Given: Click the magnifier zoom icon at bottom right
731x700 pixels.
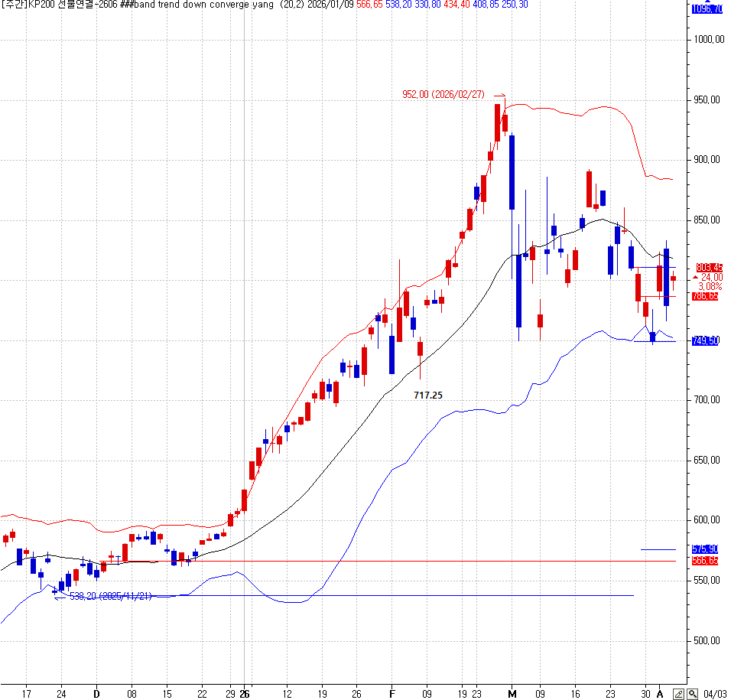Looking at the screenshot, I should click(x=693, y=694).
